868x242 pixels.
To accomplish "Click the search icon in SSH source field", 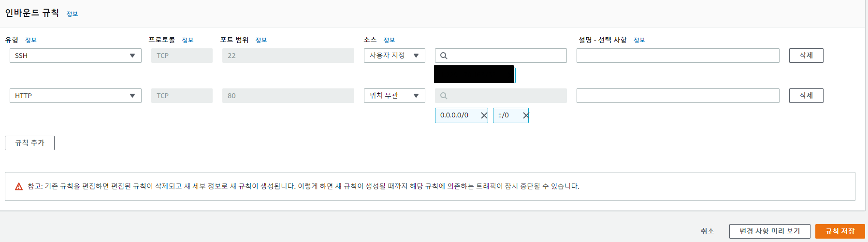I will coord(444,56).
